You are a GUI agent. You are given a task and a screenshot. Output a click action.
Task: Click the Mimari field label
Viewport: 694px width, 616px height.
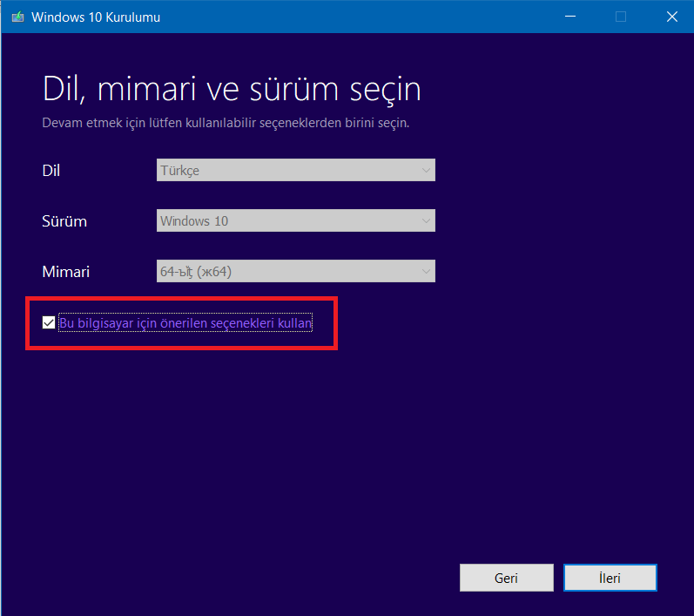(x=65, y=272)
